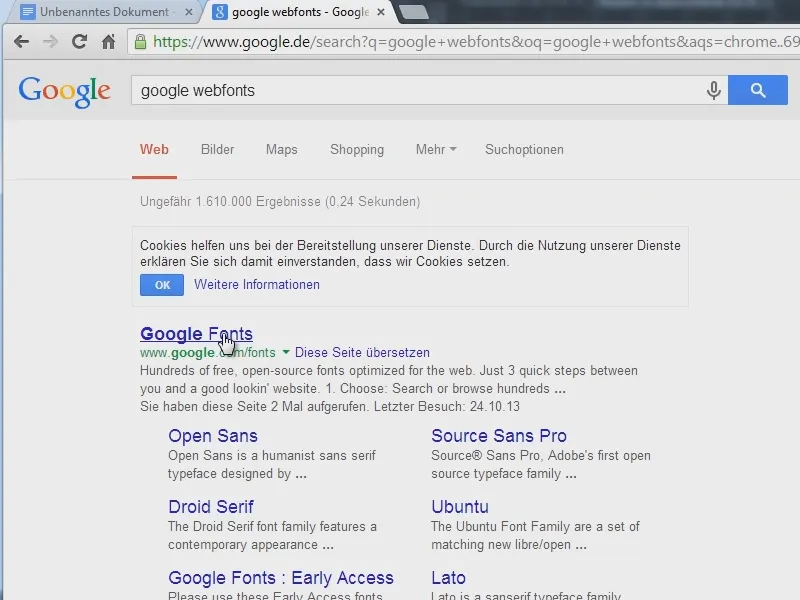Open a new tab with the blank tab button
This screenshot has width=800, height=600.
click(x=414, y=12)
